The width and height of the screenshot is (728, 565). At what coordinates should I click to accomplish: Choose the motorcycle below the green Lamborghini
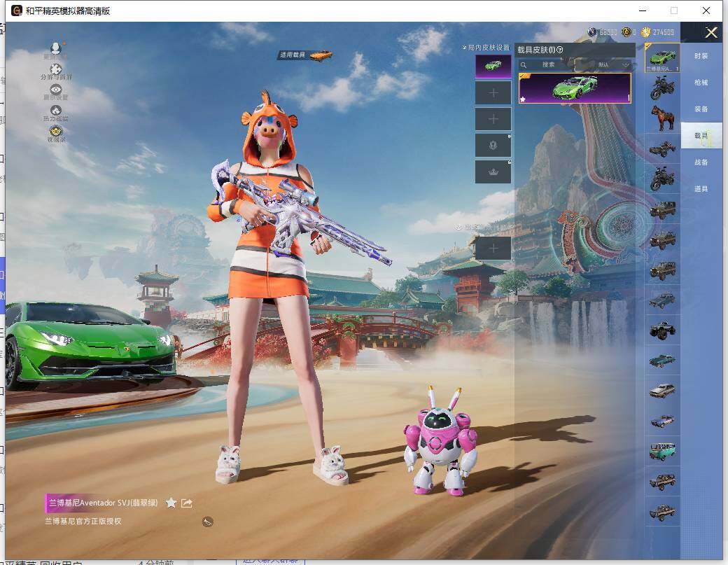tap(661, 87)
